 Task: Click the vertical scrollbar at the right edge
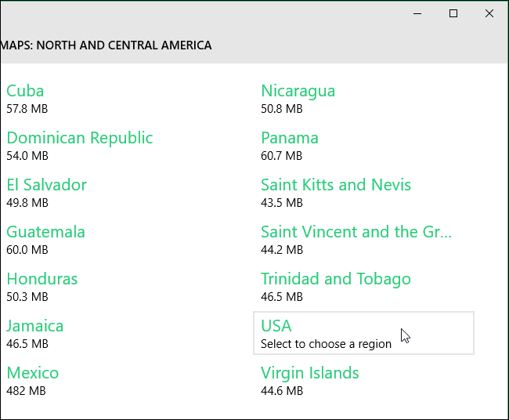coord(504,235)
